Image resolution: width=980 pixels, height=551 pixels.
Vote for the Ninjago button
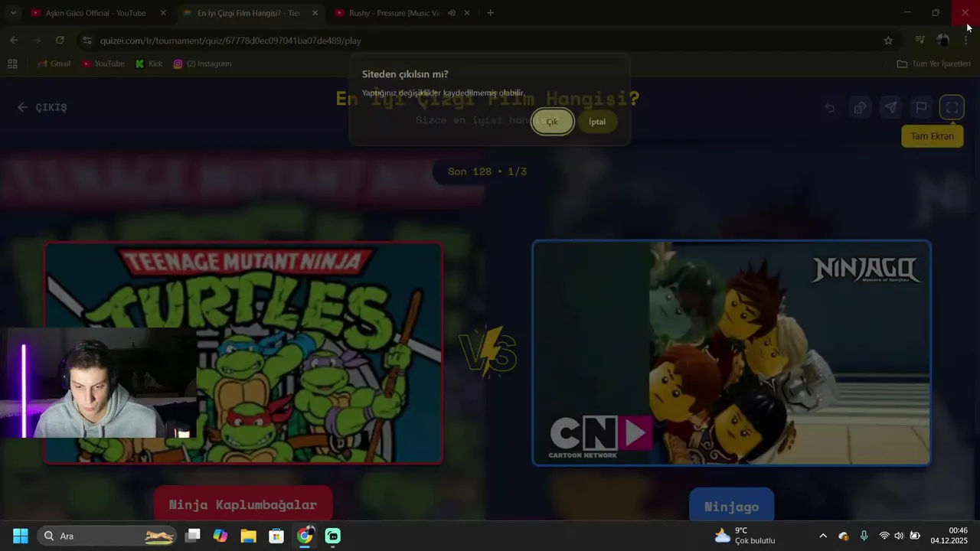[731, 506]
